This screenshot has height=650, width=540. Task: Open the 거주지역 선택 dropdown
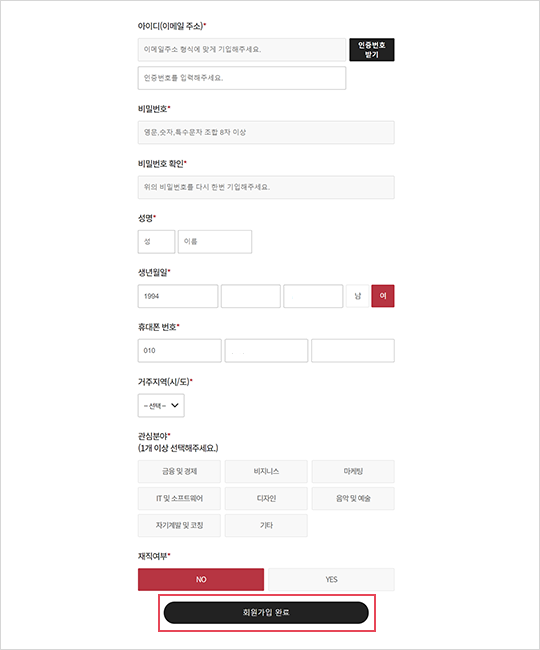(161, 405)
